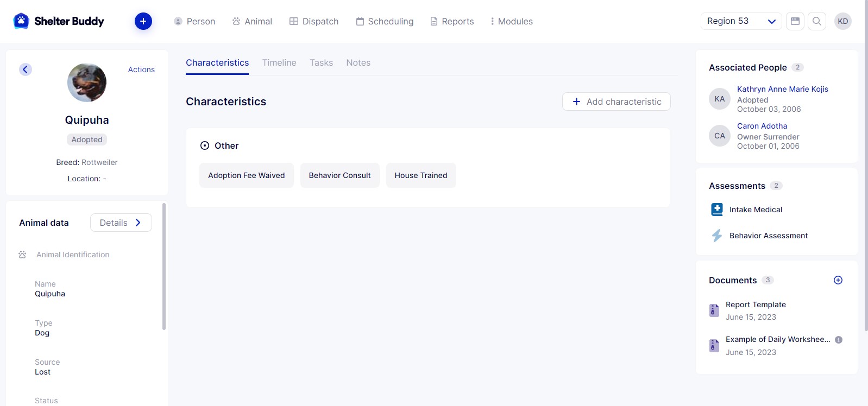Screen dimensions: 868x406
Task: Select the Behavior Consult chip
Action: point(340,175)
